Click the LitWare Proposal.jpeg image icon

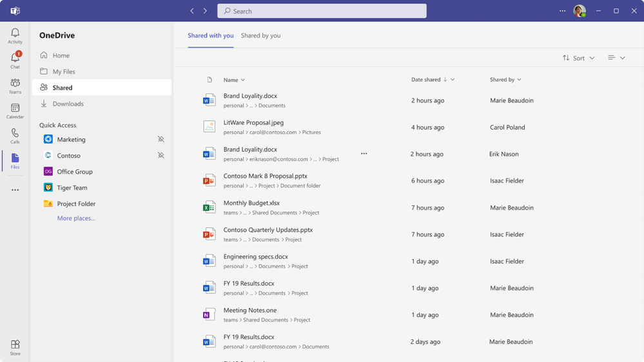click(x=209, y=126)
